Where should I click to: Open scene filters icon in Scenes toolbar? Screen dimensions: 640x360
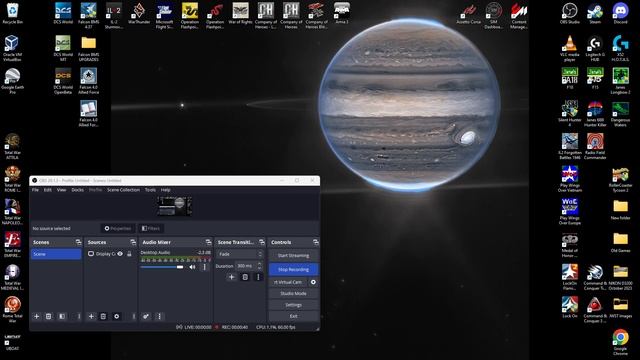[x=62, y=316]
